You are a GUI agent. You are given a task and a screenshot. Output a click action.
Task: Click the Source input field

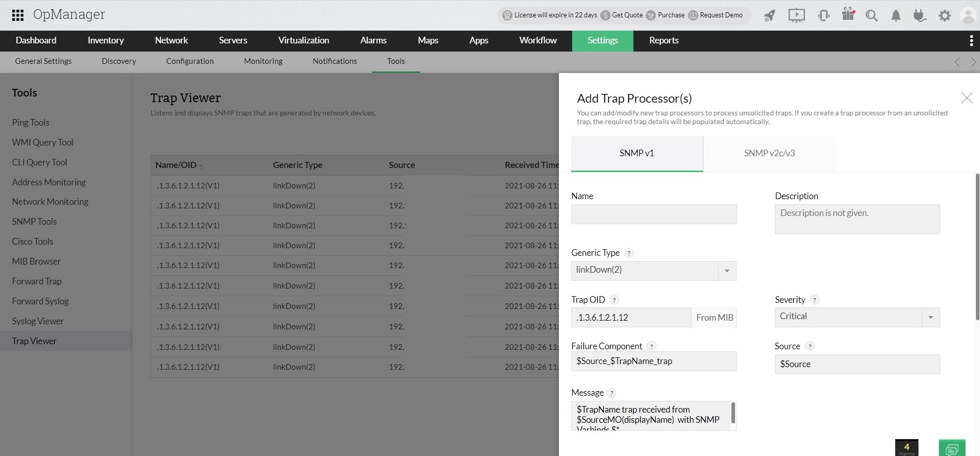857,365
